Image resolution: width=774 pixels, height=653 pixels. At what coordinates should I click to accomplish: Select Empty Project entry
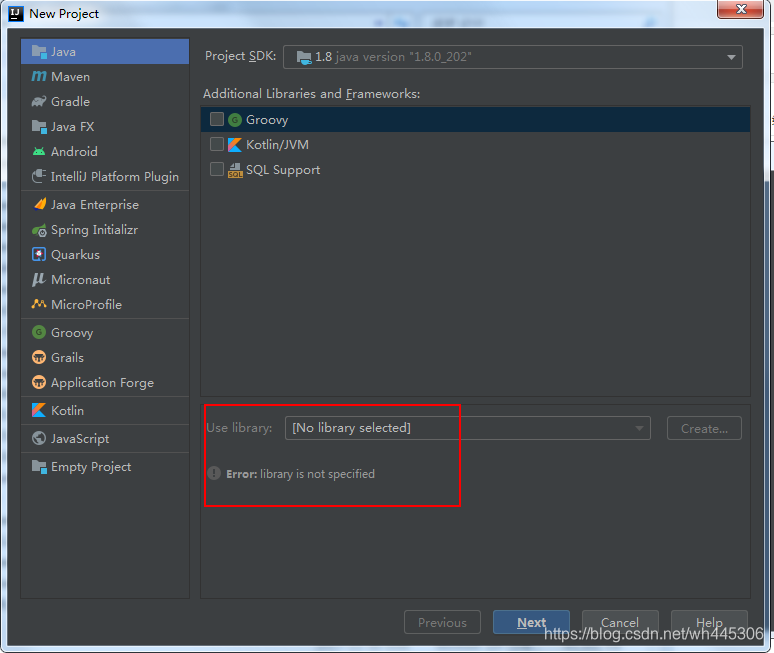coord(105,466)
